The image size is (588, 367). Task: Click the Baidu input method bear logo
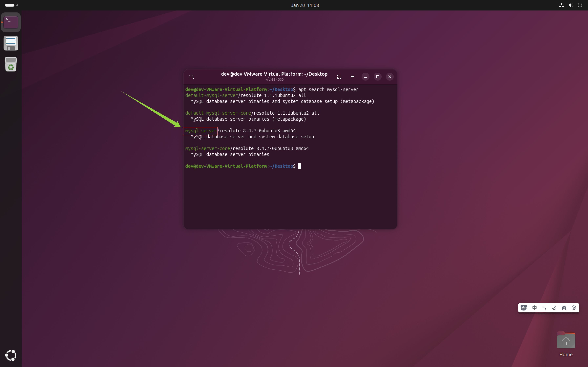point(524,308)
